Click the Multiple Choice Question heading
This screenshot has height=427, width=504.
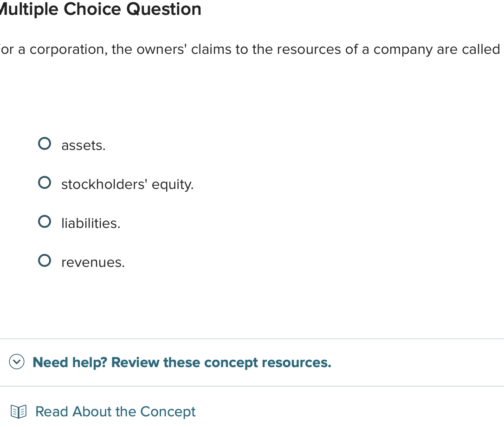click(x=100, y=9)
